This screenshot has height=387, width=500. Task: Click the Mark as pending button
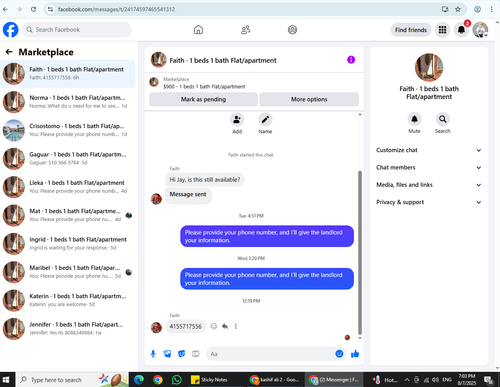(203, 99)
